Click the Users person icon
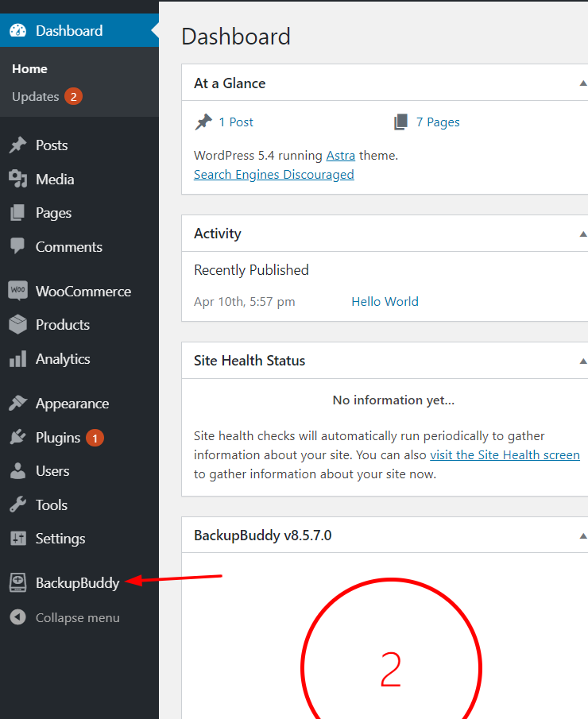 [x=18, y=471]
